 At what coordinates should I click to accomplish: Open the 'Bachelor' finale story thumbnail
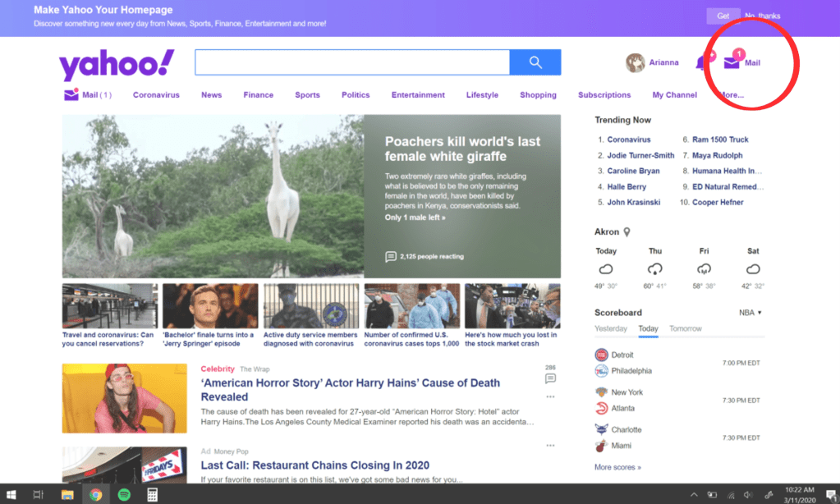(210, 306)
